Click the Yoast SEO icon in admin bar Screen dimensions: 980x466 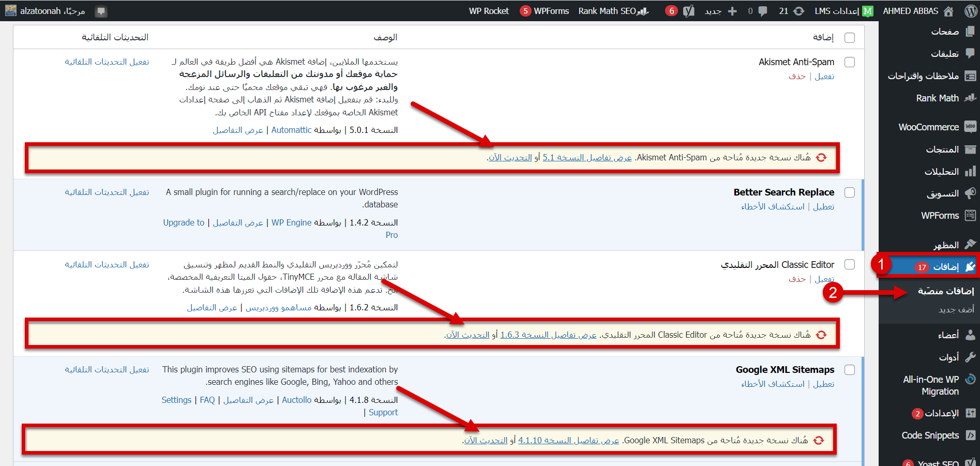tap(688, 11)
